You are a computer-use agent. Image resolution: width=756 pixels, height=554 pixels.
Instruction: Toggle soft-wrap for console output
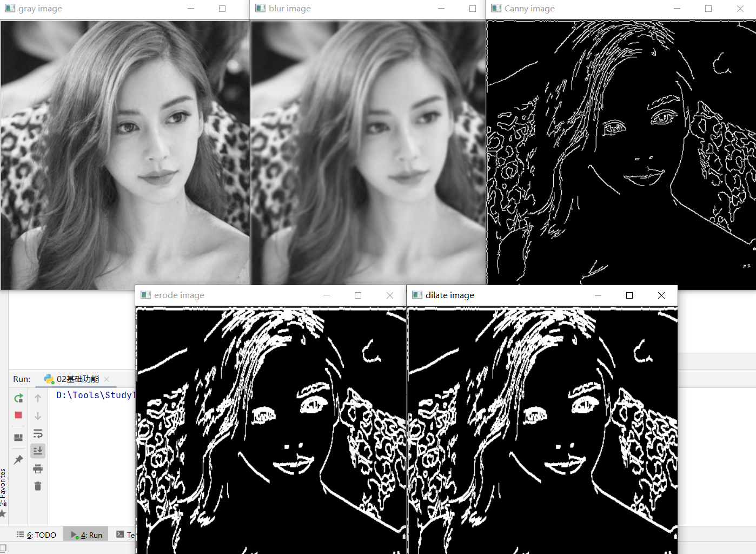point(38,433)
